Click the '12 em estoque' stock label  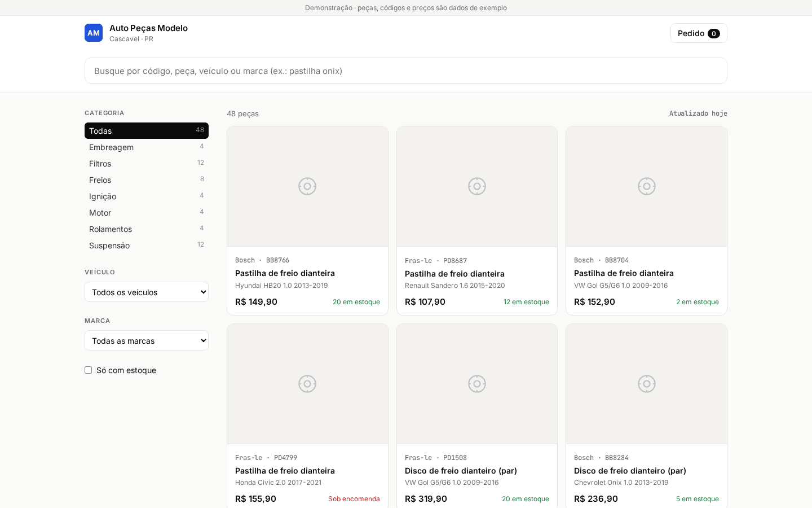click(x=526, y=302)
